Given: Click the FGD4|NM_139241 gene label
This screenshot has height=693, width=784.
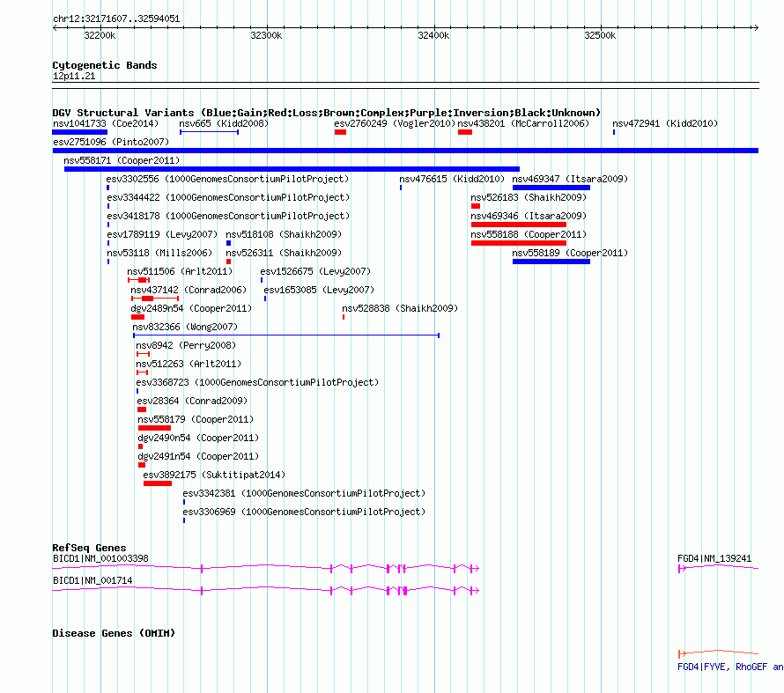Looking at the screenshot, I should pyautogui.click(x=714, y=558).
